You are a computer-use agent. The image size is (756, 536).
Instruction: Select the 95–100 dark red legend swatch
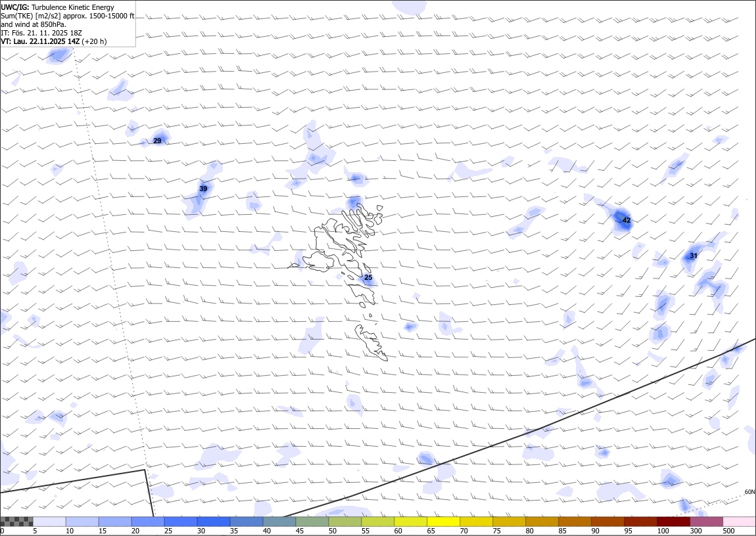click(x=640, y=522)
